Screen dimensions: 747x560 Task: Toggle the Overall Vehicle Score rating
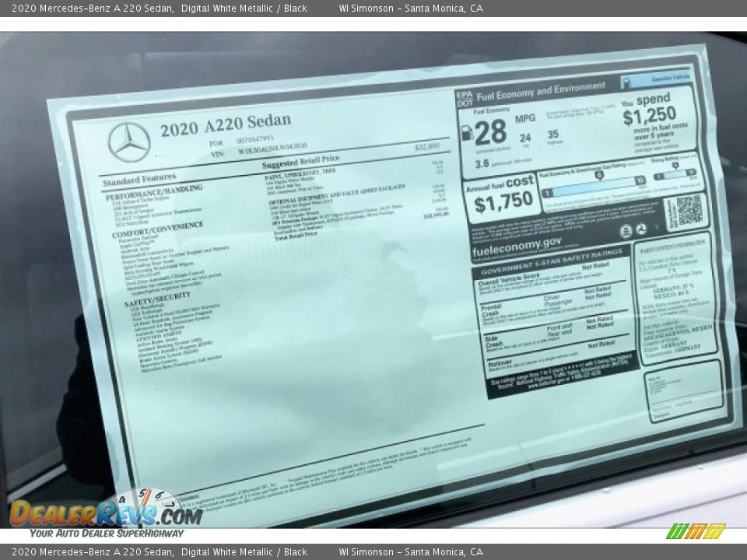[596, 267]
